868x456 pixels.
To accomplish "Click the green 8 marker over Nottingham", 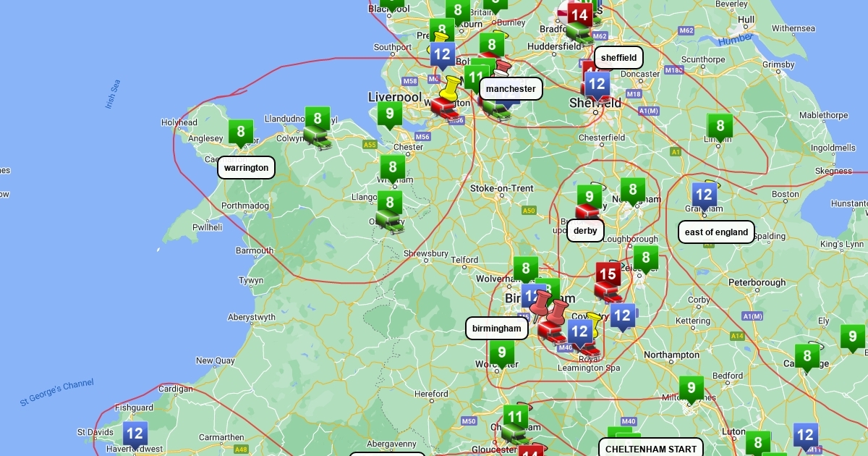I will (x=632, y=190).
